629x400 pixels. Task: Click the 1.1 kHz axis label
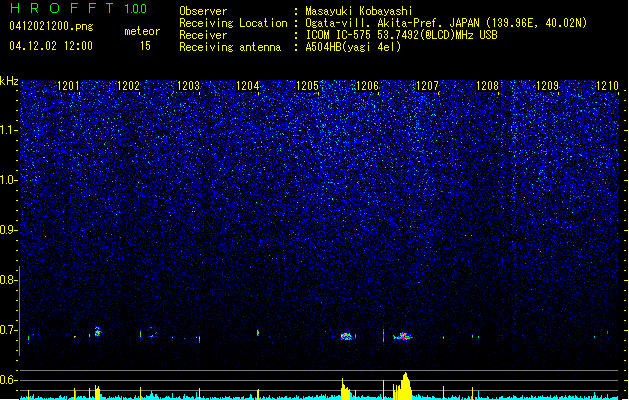click(x=8, y=130)
